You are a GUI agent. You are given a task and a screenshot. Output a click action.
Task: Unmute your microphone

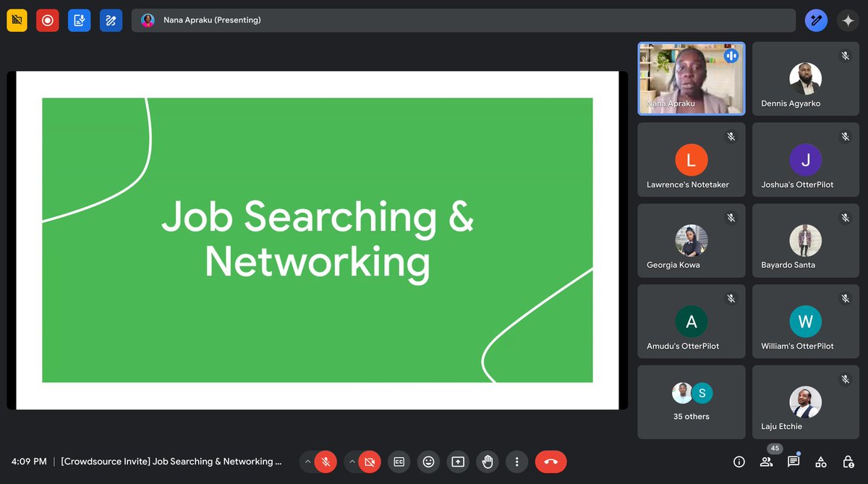[x=325, y=461]
